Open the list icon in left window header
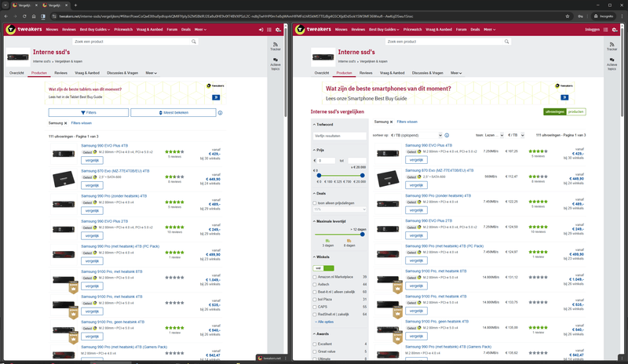 tap(269, 30)
